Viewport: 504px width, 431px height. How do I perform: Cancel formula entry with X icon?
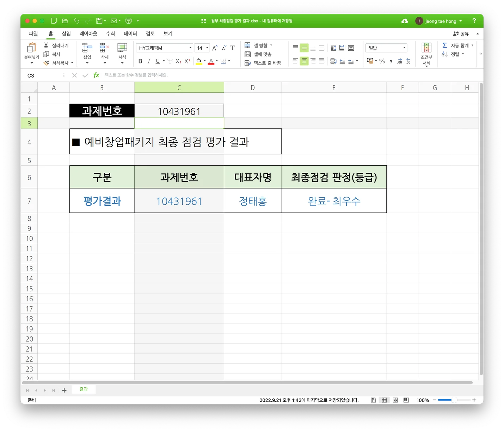(x=74, y=75)
